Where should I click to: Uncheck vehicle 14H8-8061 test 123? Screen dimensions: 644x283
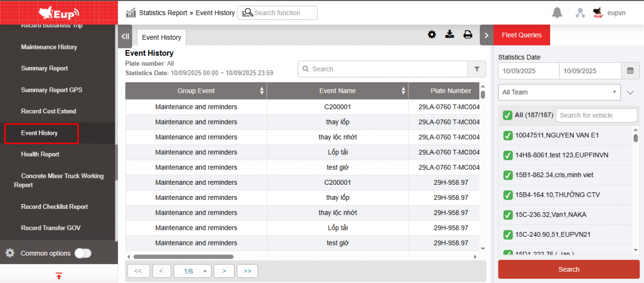pyautogui.click(x=507, y=155)
